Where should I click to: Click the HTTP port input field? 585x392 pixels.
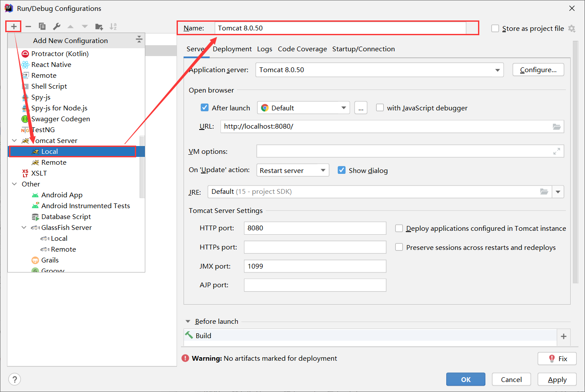315,228
